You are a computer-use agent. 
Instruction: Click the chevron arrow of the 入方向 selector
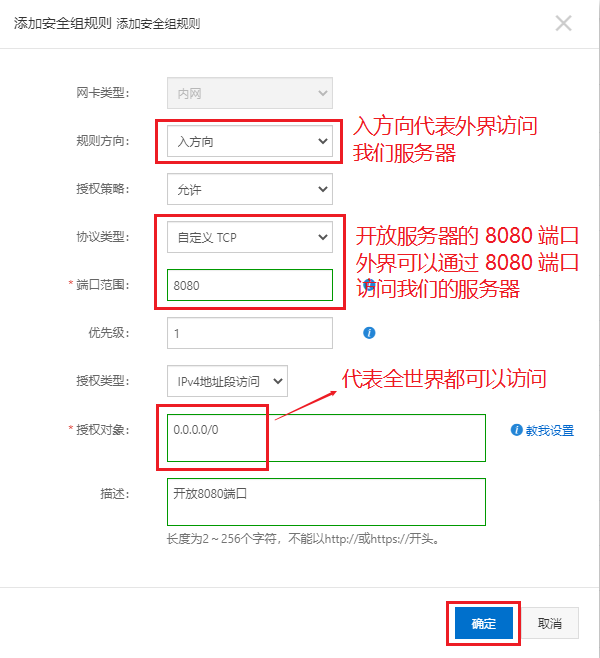pyautogui.click(x=323, y=141)
